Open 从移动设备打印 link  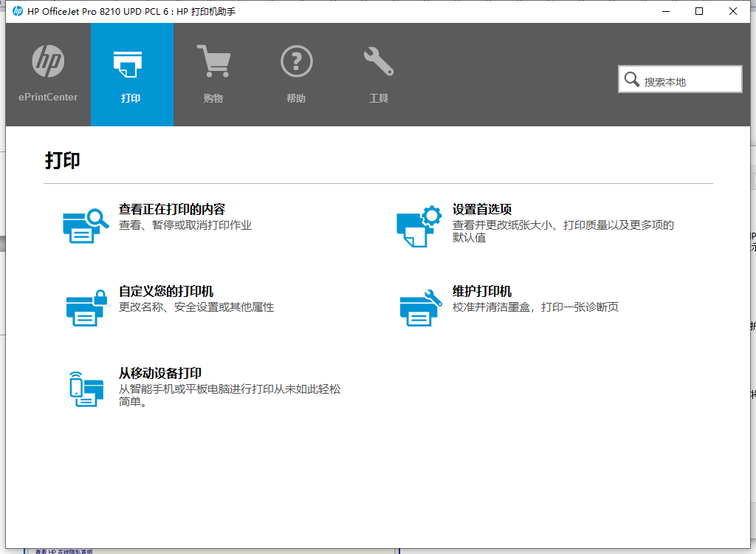[x=160, y=373]
